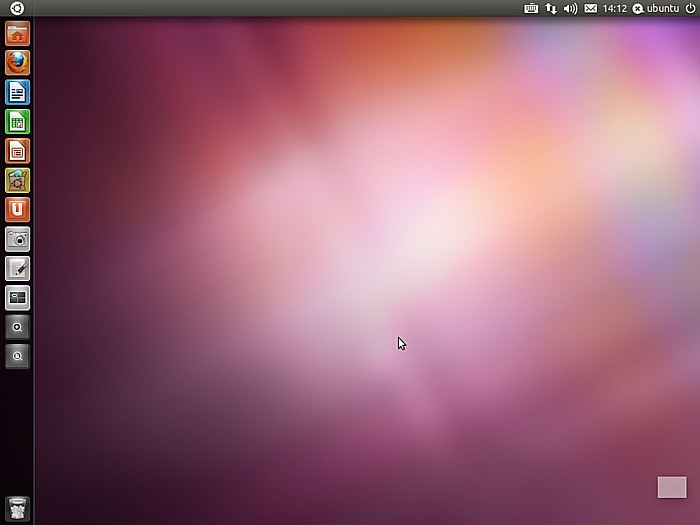
Task: Open the Applications lens
Action: (17, 327)
